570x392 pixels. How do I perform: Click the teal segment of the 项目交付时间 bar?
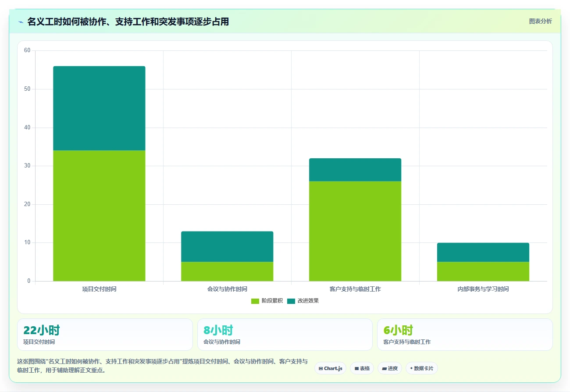[99, 108]
